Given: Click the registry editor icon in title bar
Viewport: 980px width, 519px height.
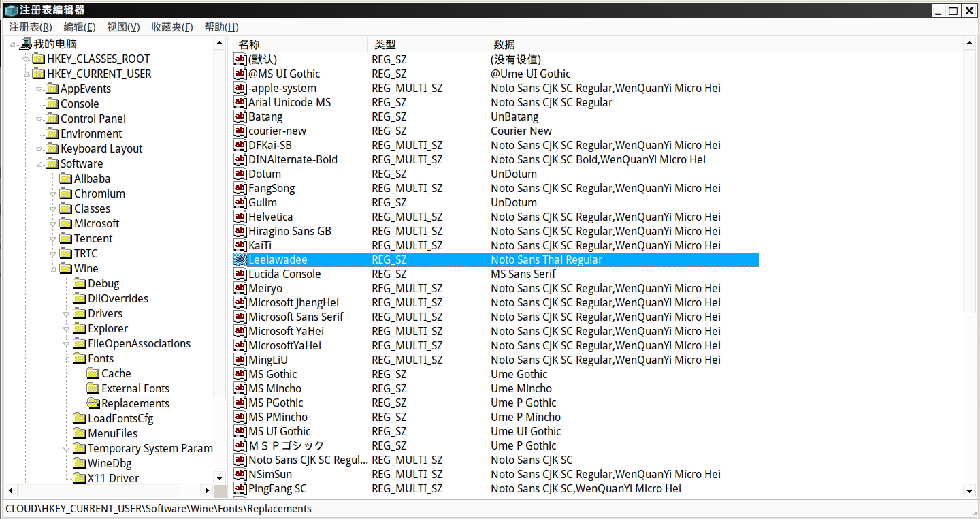Looking at the screenshot, I should coord(11,10).
